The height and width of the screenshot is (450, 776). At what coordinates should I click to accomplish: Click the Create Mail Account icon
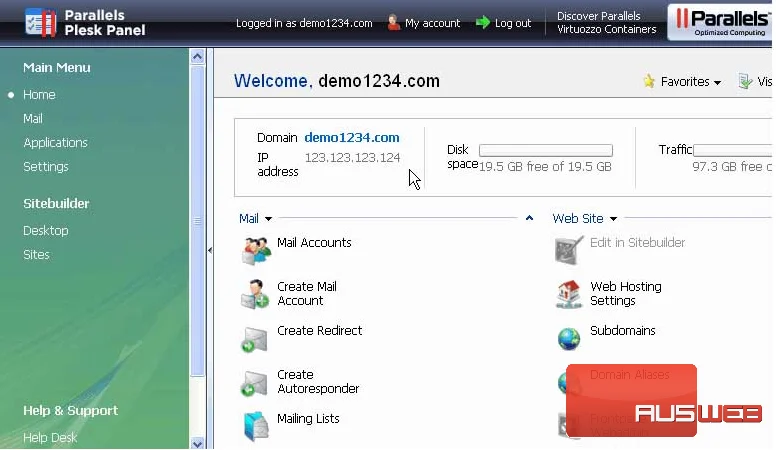[255, 294]
